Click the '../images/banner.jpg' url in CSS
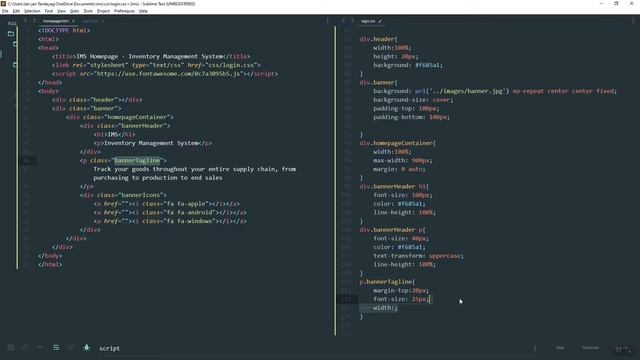The image size is (640, 360). pos(467,91)
